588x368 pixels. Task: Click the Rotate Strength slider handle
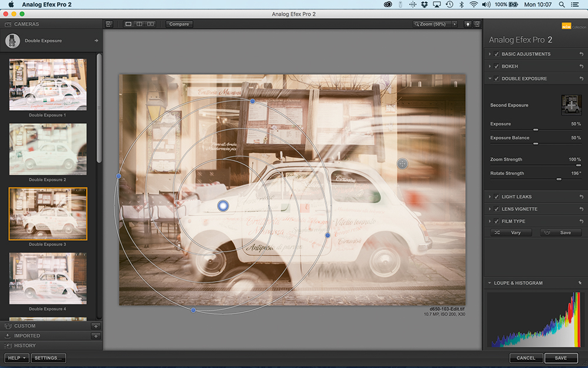[559, 179]
